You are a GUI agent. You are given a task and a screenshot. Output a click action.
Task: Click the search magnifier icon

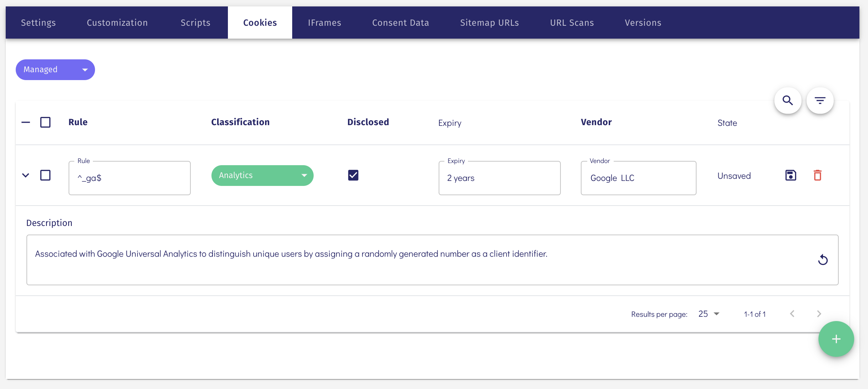(x=788, y=100)
